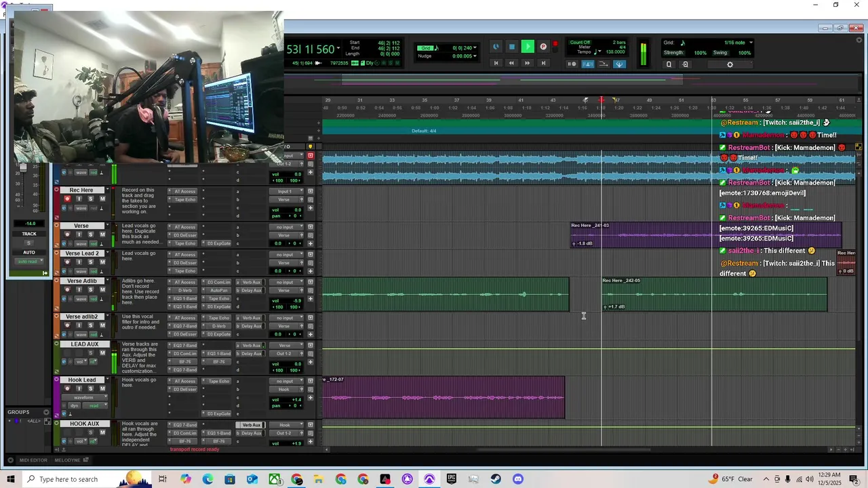Click Delay Aux send on LEAD AUX track
The width and height of the screenshot is (868, 488).
252,354
